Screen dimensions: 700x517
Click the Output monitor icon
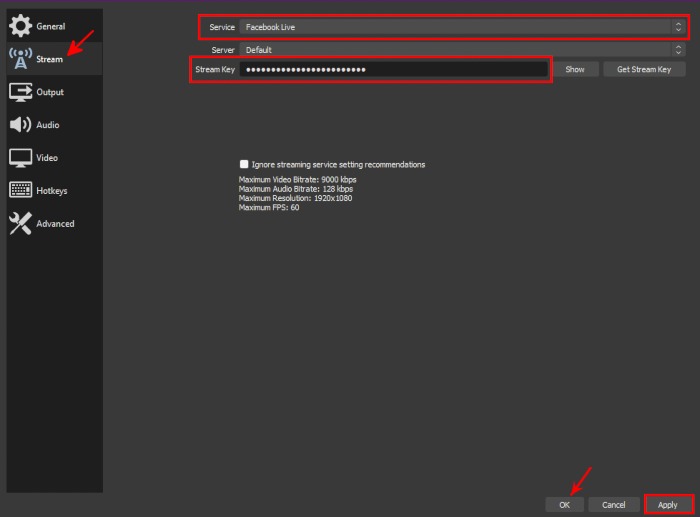20,92
